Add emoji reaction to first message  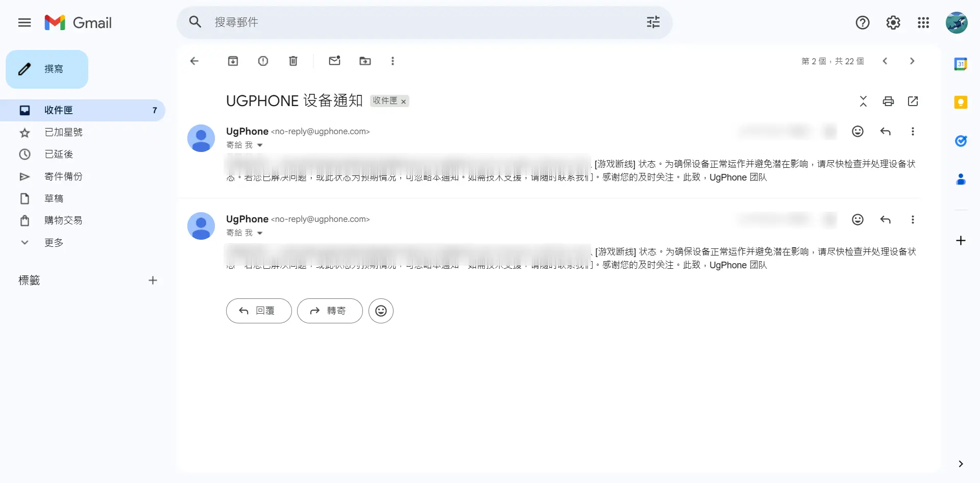tap(857, 132)
